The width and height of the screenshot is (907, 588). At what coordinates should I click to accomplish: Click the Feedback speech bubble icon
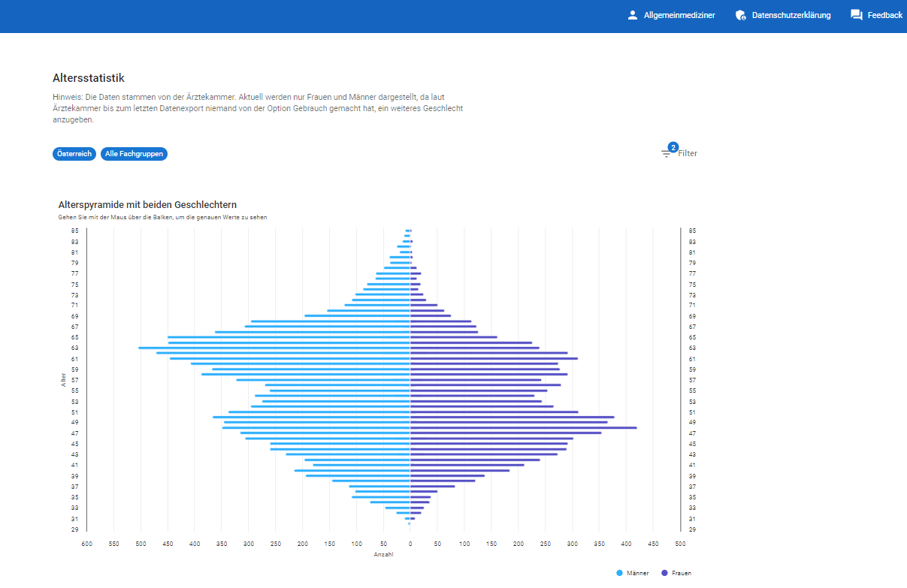pyautogui.click(x=856, y=15)
